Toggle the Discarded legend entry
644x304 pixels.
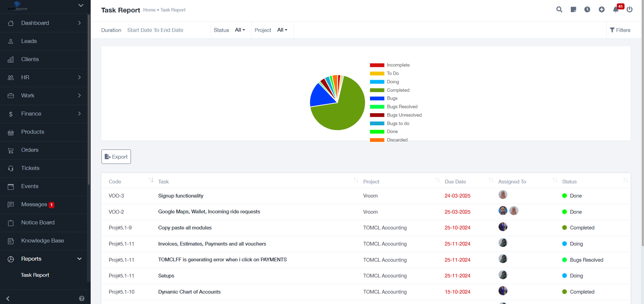point(389,140)
